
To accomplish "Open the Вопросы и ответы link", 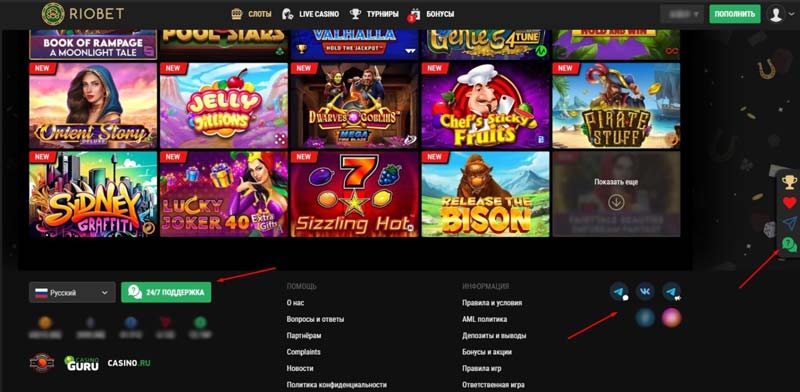I will [315, 319].
